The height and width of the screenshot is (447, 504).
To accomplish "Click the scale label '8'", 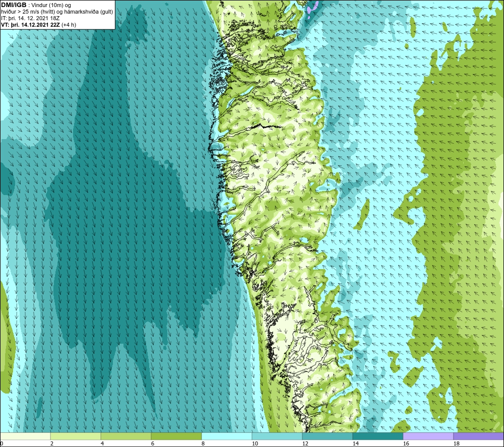I will pos(203,444).
